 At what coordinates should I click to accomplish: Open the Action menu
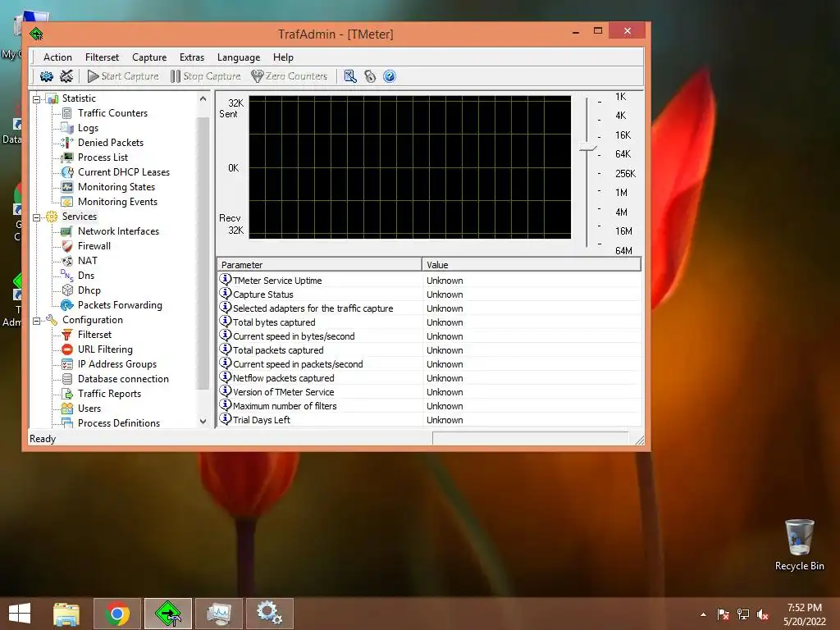(57, 57)
